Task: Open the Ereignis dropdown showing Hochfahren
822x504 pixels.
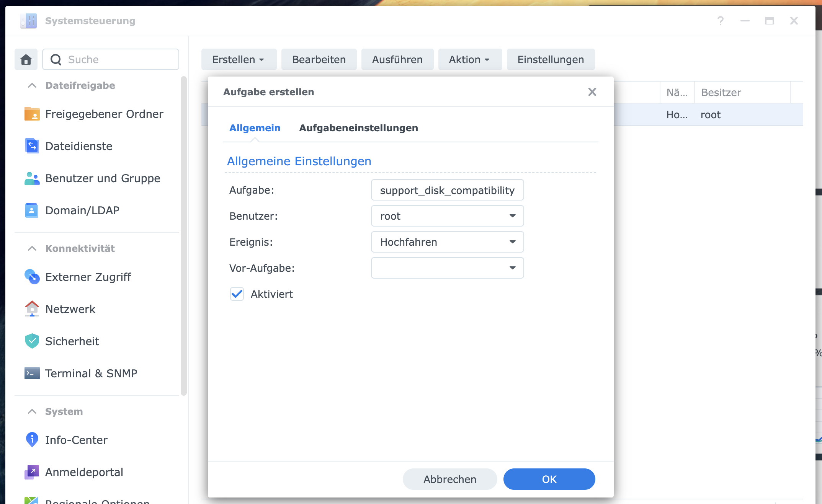Action: pyautogui.click(x=447, y=242)
